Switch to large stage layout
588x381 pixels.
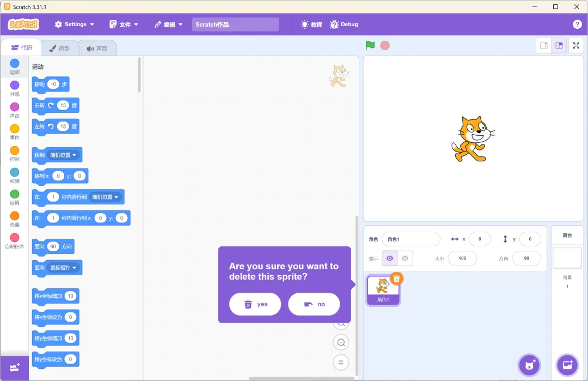click(559, 45)
